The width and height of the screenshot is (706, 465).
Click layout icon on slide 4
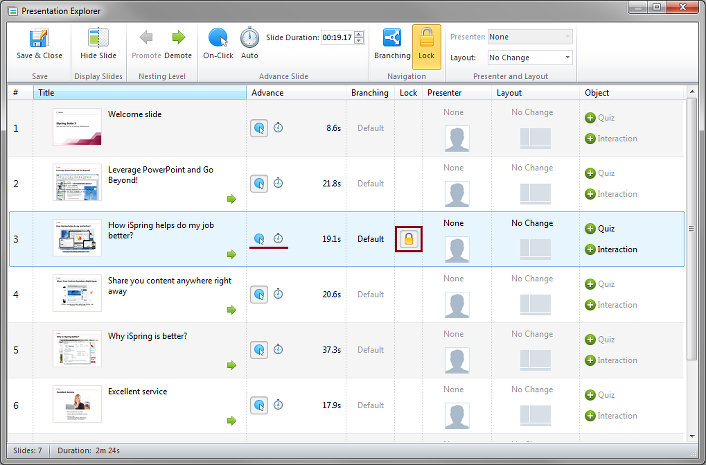(x=535, y=304)
